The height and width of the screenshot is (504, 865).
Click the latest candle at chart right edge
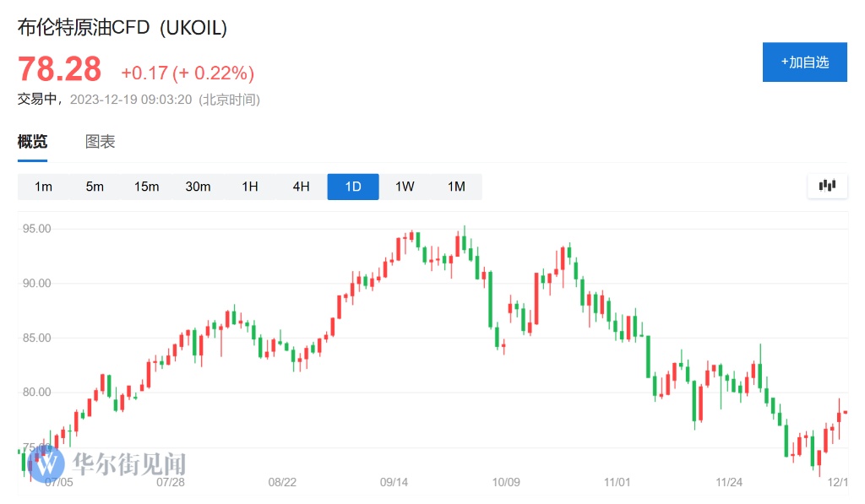845,412
